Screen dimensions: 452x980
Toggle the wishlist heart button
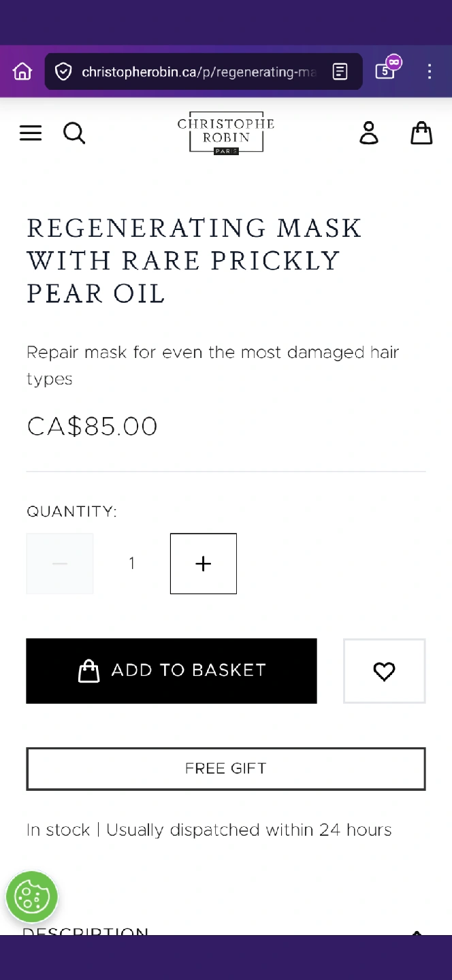click(x=385, y=671)
